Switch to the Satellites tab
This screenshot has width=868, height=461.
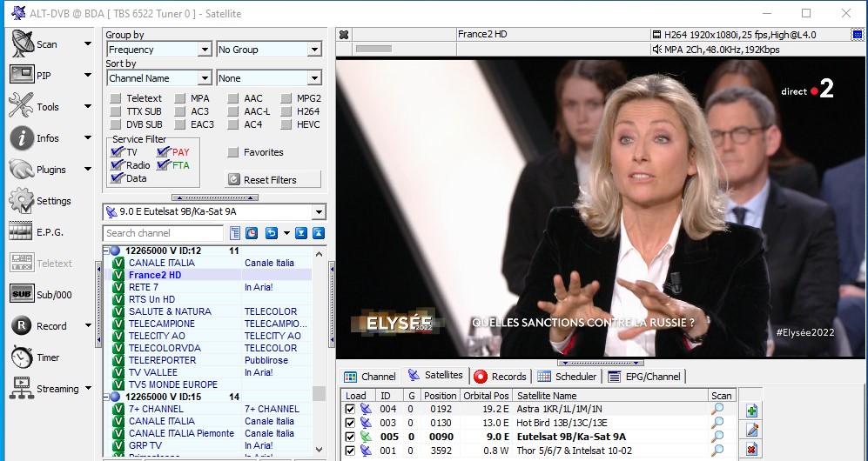click(x=435, y=375)
